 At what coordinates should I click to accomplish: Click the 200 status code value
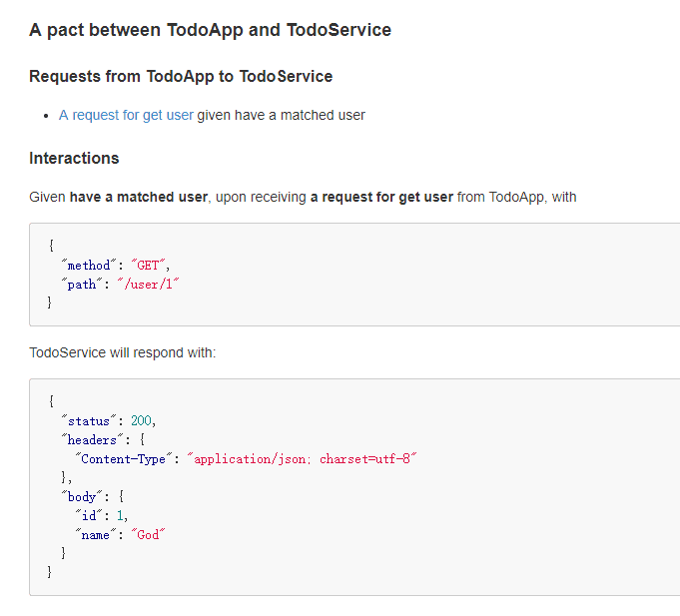143,420
